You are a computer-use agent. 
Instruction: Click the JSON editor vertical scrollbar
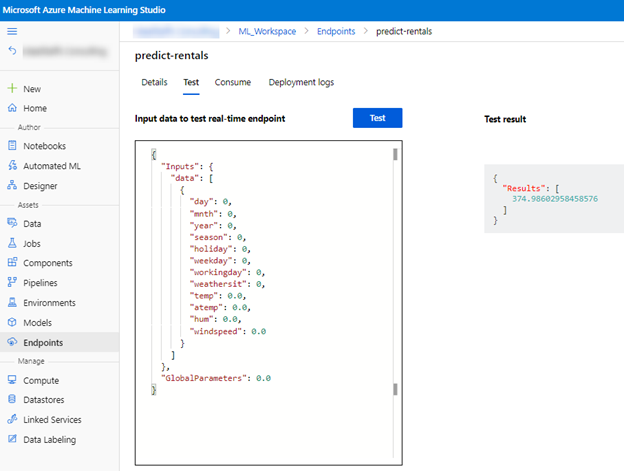point(395,270)
